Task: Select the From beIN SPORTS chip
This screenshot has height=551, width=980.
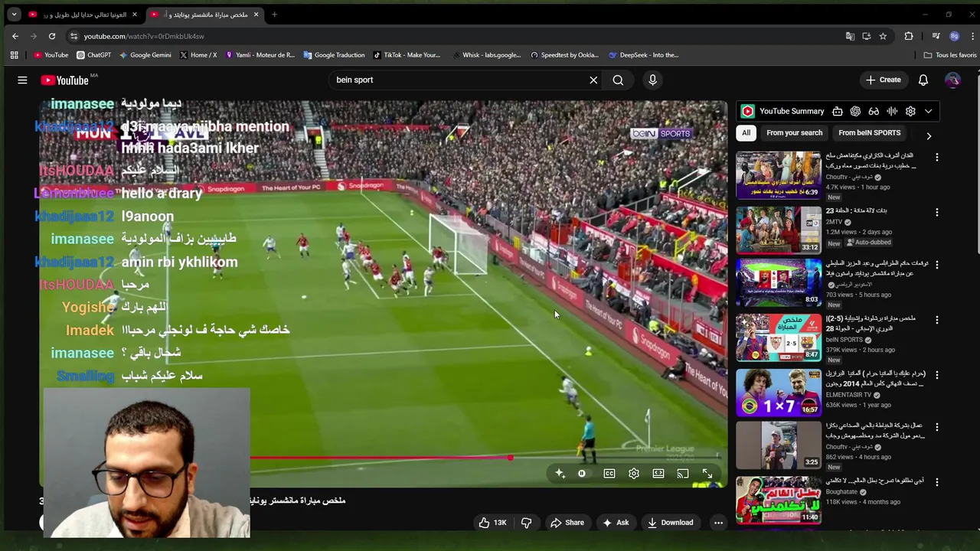Action: coord(869,132)
